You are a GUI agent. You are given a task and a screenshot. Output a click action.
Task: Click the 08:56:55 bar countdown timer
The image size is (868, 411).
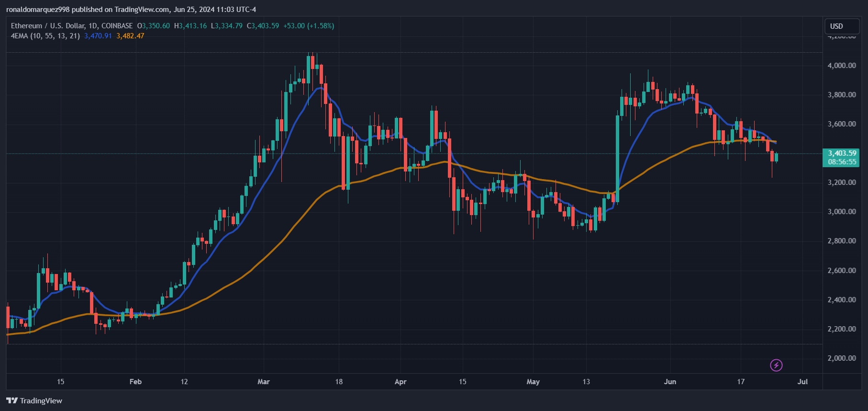(842, 162)
